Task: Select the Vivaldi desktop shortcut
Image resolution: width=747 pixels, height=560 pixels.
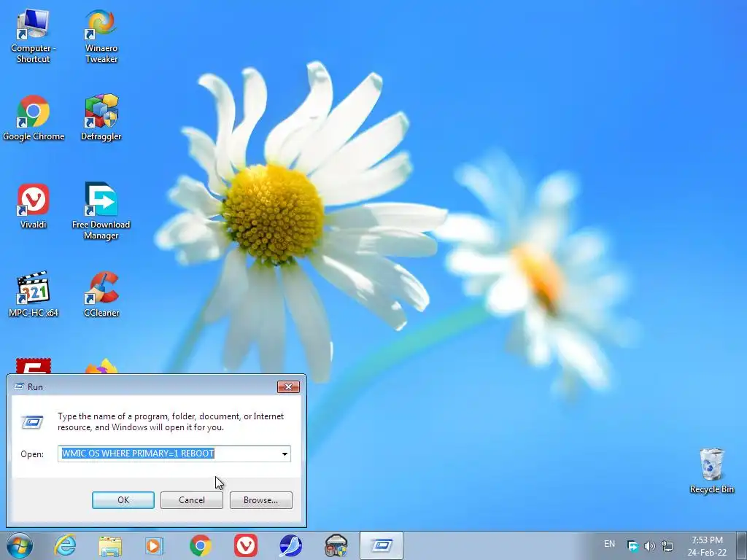Action: [33, 206]
